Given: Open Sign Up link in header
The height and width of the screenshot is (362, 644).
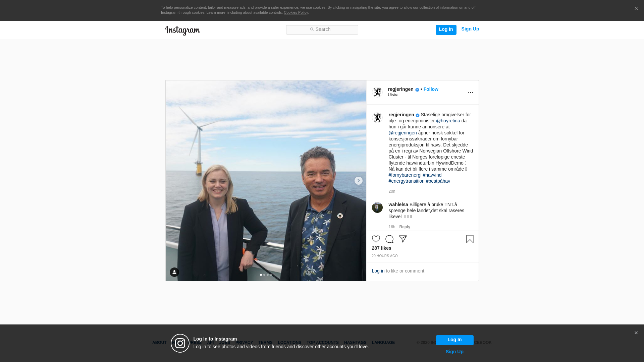Looking at the screenshot, I should (x=470, y=29).
